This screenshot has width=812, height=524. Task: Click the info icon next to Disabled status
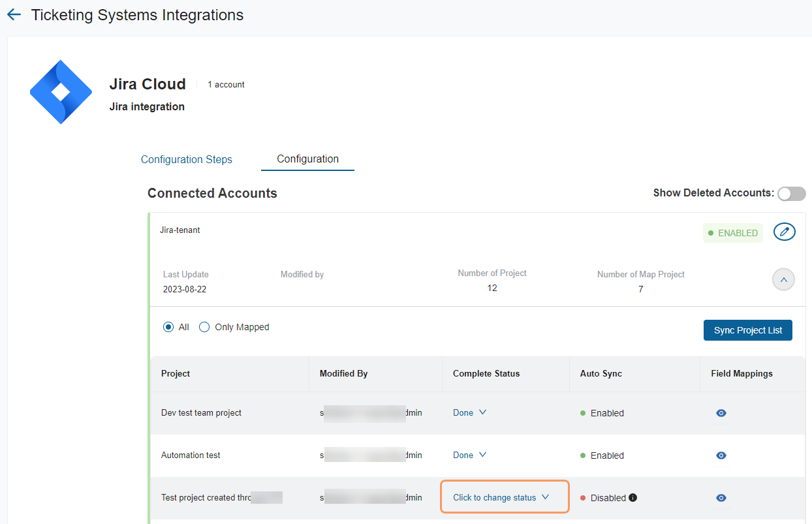[x=632, y=497]
